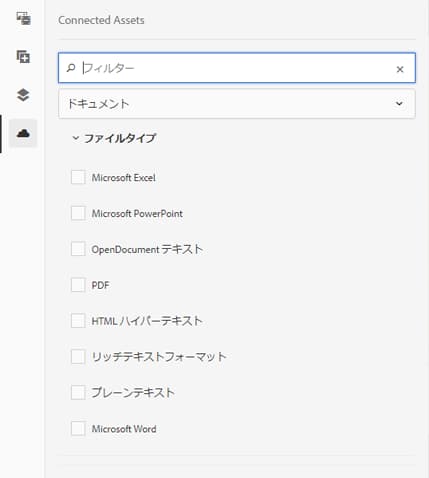This screenshot has height=478, width=429.
Task: Click into the フィルター search field
Action: pos(237,68)
